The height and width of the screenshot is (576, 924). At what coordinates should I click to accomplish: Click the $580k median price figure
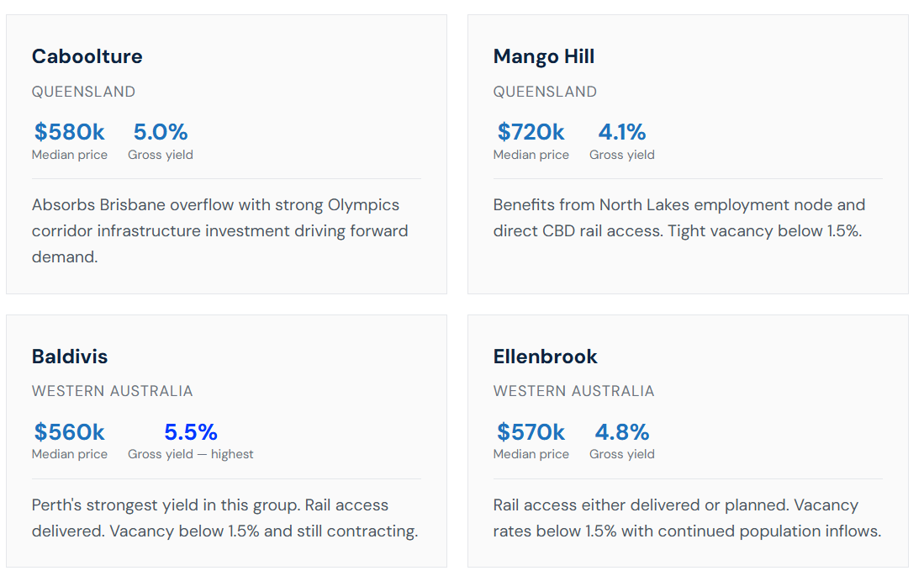click(69, 132)
